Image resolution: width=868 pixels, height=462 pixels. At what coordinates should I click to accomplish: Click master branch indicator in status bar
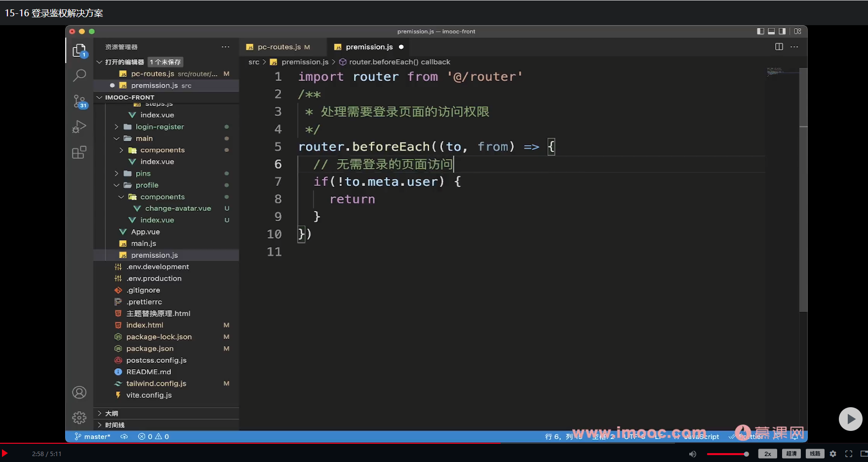(92, 436)
